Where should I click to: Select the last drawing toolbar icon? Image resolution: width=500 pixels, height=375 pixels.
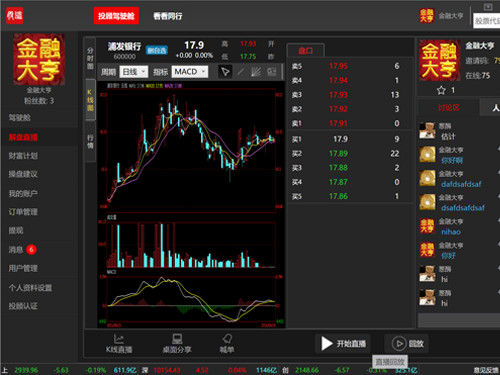pos(271,72)
